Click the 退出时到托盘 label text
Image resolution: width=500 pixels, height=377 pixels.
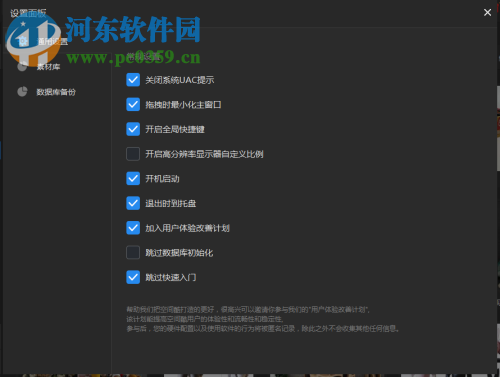click(x=171, y=203)
